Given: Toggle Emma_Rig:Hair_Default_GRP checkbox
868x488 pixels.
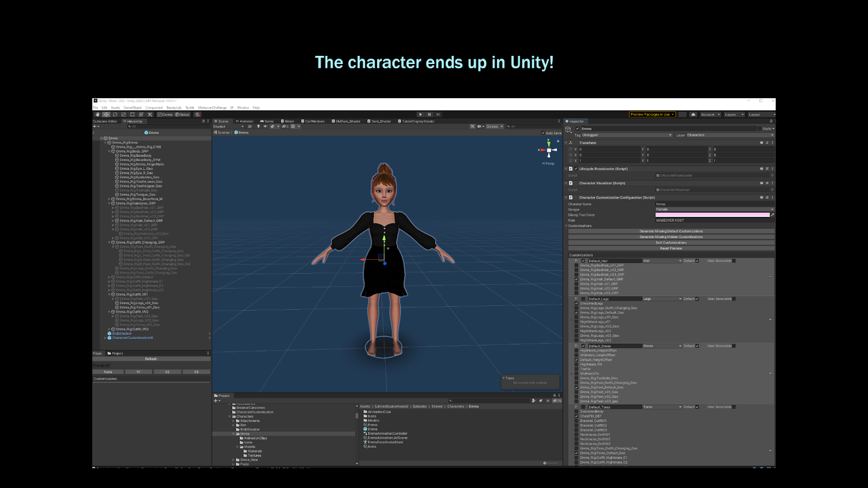Looking at the screenshot, I should pos(576,279).
